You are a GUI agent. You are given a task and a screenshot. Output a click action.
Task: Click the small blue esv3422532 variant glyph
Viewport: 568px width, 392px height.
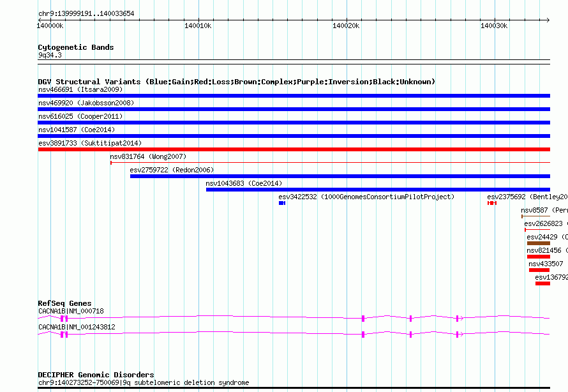282,203
